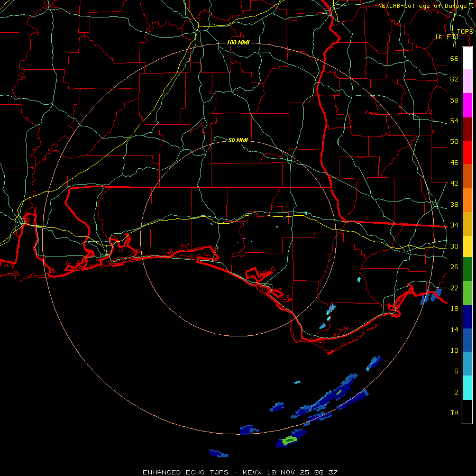Click the KEVX station identifier
The image size is (476, 476).
252,472
